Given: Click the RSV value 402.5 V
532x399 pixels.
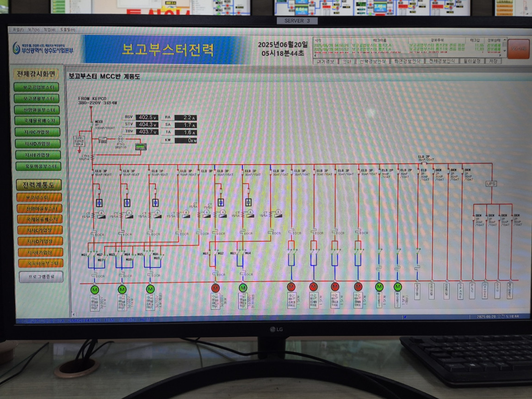Looking at the screenshot, I should click(x=147, y=117).
